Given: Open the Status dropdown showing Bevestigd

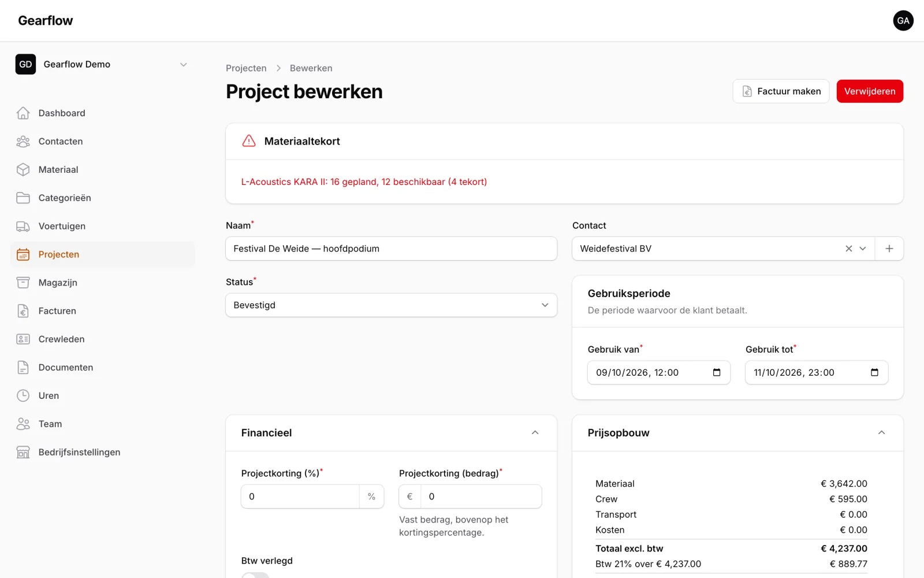Looking at the screenshot, I should [x=392, y=305].
